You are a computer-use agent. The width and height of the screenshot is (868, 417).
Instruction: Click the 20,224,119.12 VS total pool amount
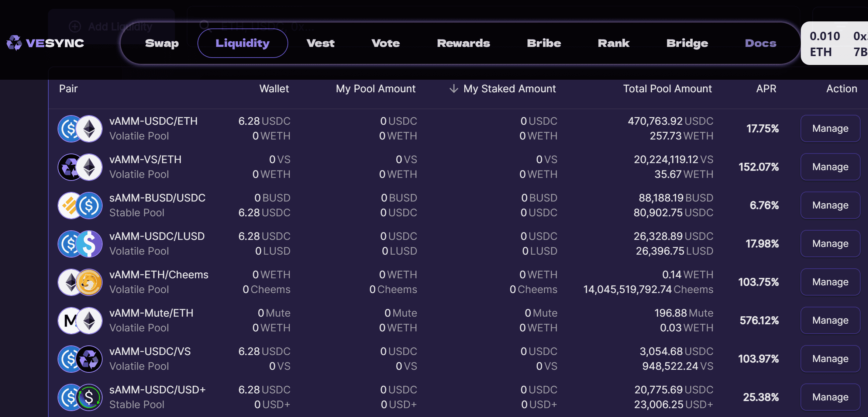coord(674,160)
